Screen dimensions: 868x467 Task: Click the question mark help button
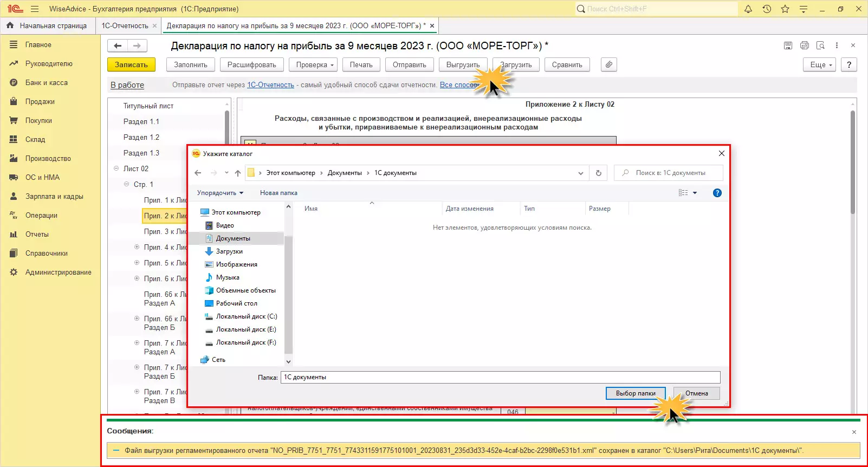coord(849,64)
